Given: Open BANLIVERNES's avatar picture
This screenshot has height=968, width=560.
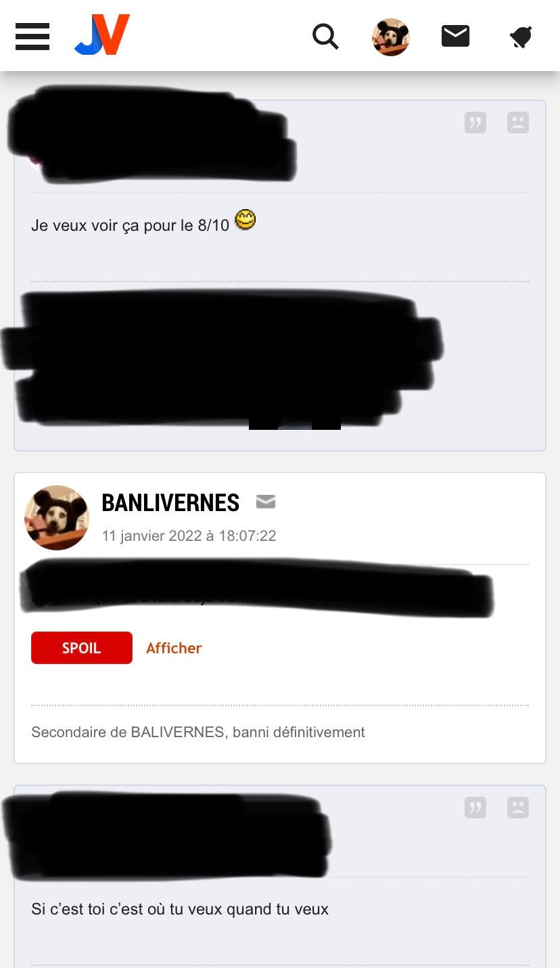Looking at the screenshot, I should coord(57,517).
